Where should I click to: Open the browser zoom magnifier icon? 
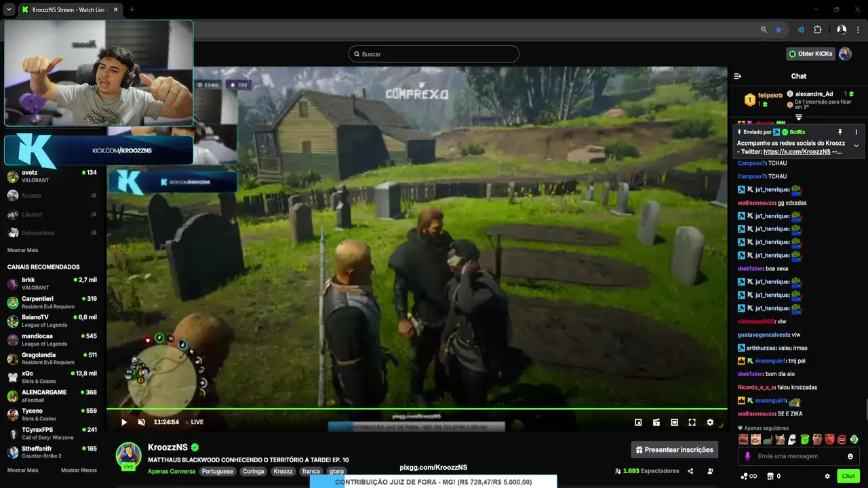click(x=764, y=30)
